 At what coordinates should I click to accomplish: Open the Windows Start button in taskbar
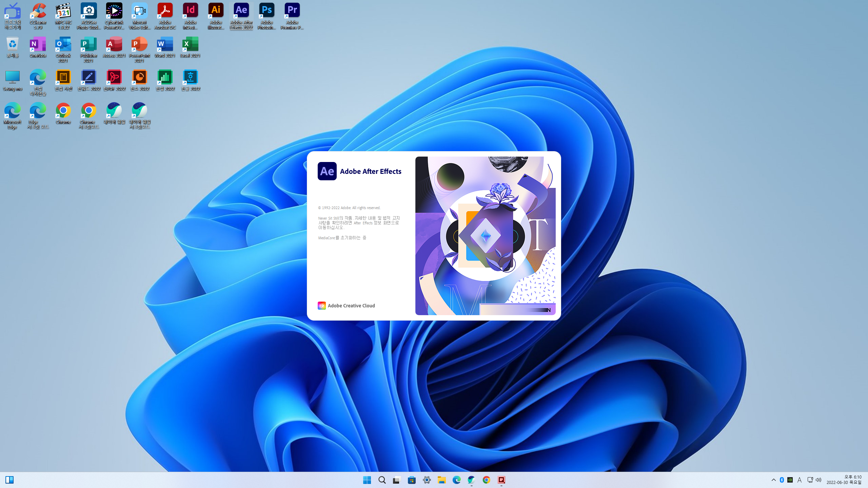(367, 480)
